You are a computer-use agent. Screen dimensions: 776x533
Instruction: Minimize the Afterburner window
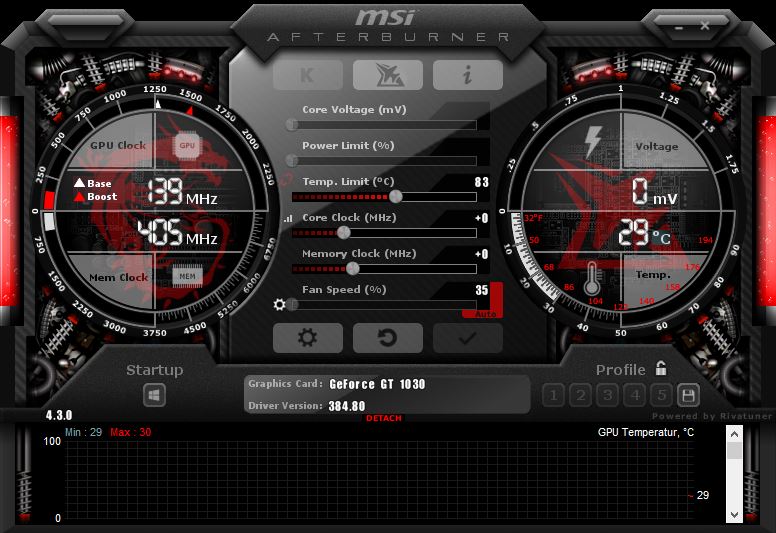pyautogui.click(x=679, y=28)
